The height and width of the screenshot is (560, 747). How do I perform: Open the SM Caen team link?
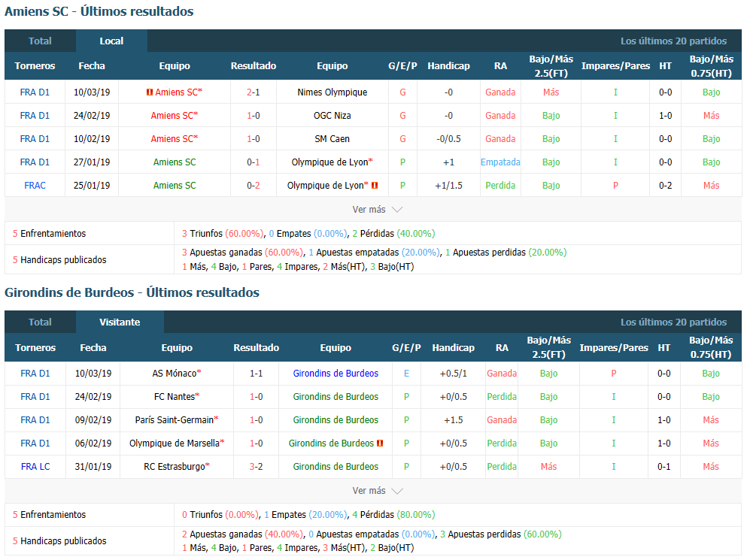click(x=332, y=139)
